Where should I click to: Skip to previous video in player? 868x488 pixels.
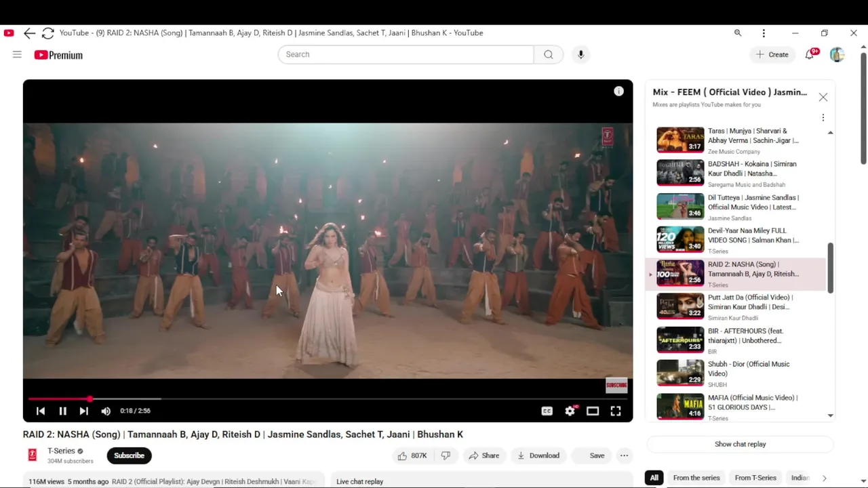point(41,411)
